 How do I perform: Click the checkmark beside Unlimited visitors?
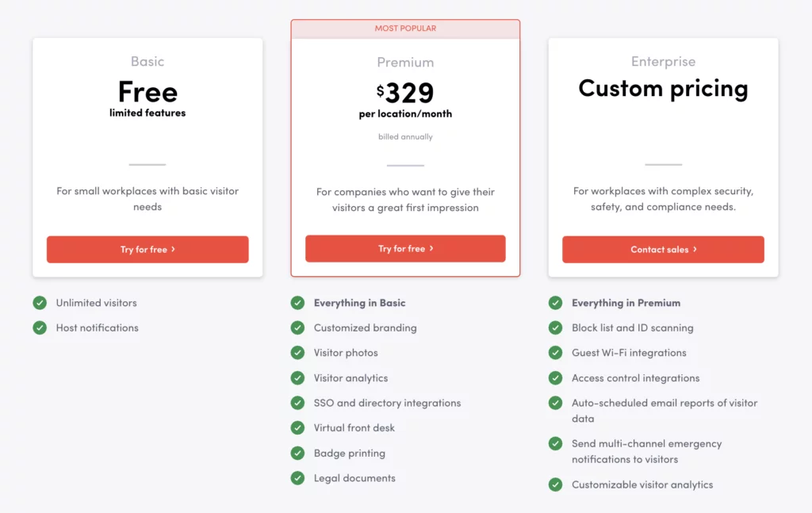point(40,303)
